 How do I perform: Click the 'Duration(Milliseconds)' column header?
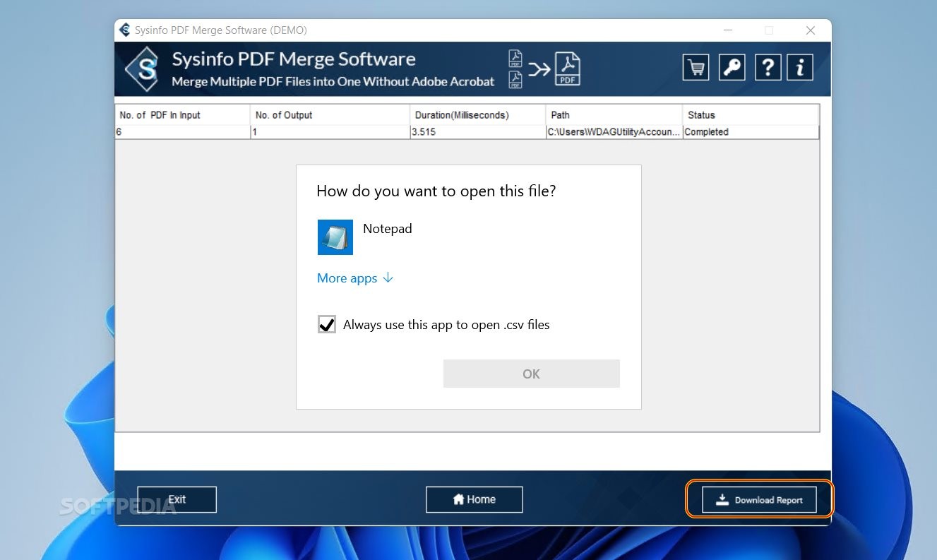click(x=478, y=115)
